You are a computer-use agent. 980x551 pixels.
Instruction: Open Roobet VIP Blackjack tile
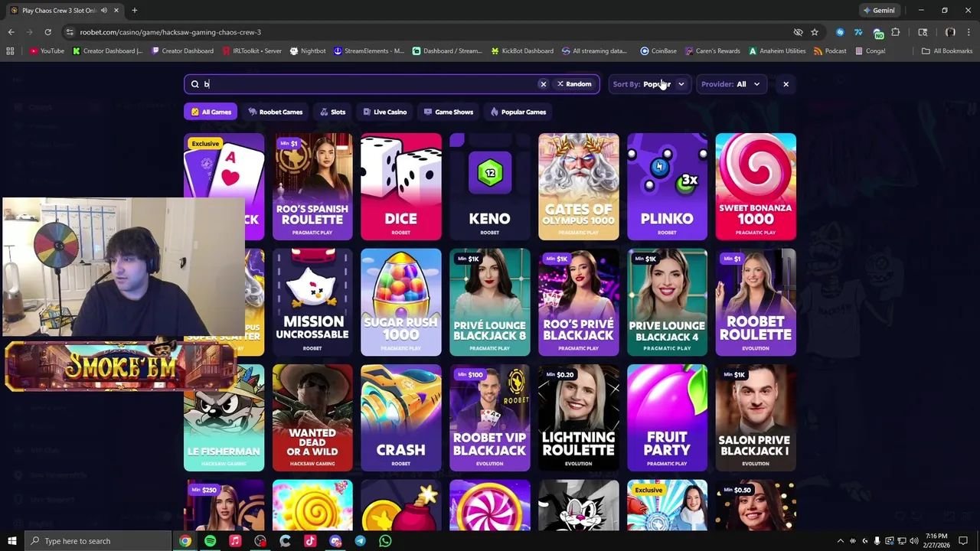coord(490,418)
